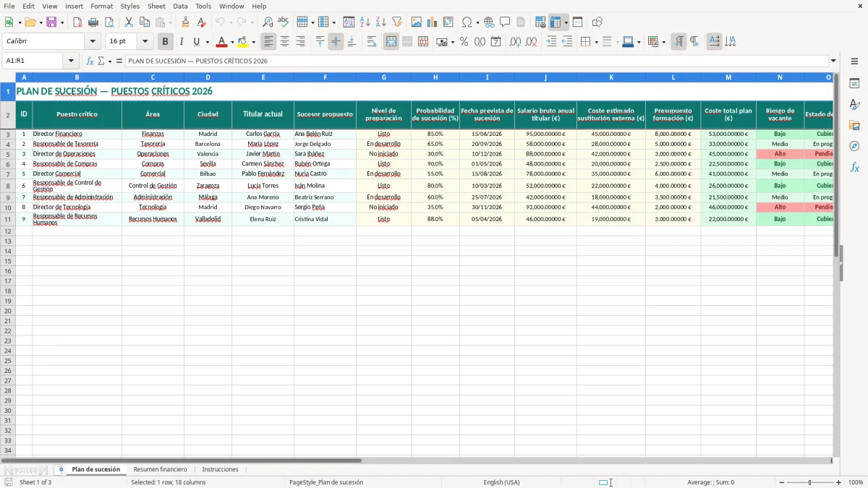Open the Styles menu

point(130,6)
